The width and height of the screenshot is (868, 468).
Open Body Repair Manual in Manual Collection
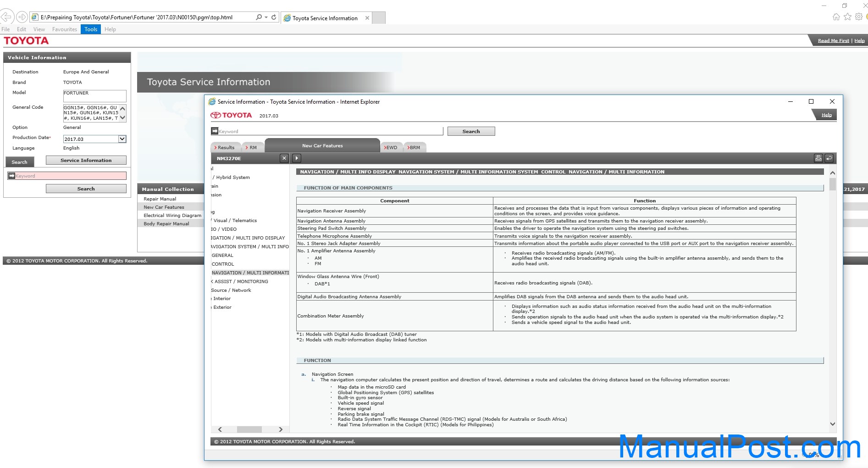[x=166, y=223]
